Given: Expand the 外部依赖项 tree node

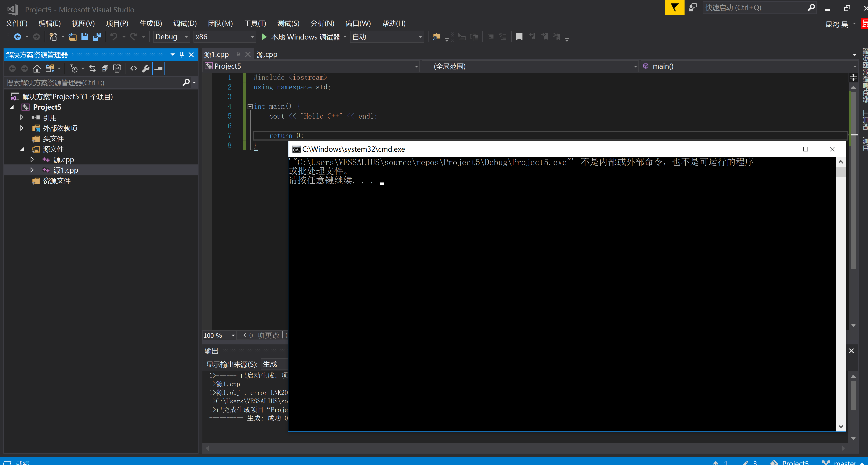Looking at the screenshot, I should point(22,128).
